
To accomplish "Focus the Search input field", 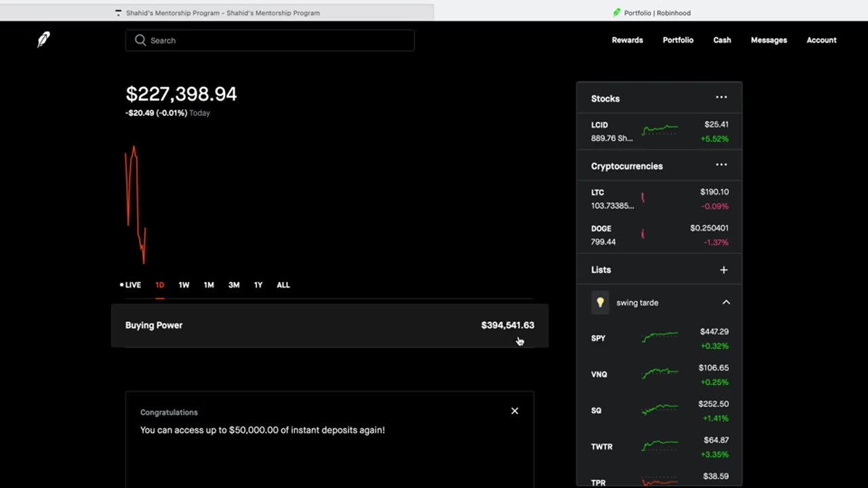I will click(270, 40).
